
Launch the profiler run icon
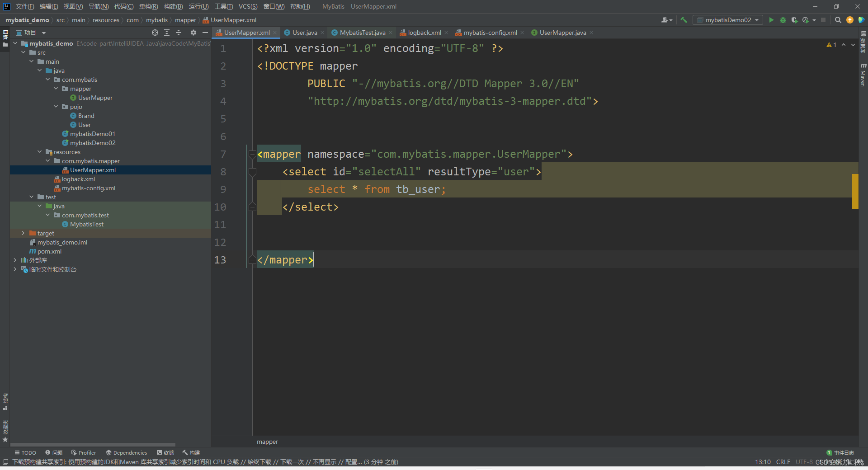[806, 20]
